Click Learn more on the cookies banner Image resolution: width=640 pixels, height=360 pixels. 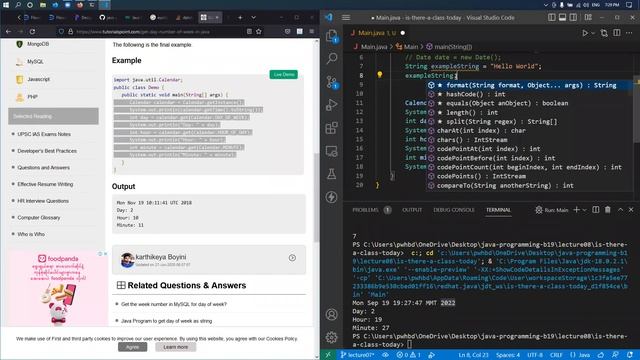tap(176, 347)
